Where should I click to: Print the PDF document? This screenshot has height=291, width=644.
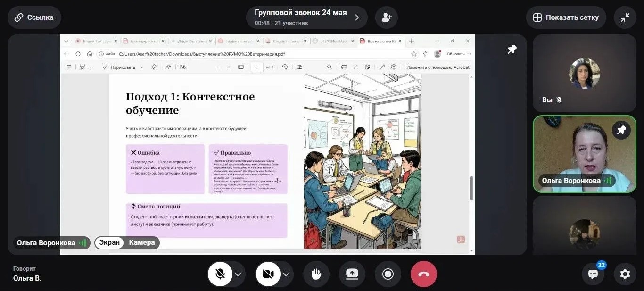tap(344, 67)
